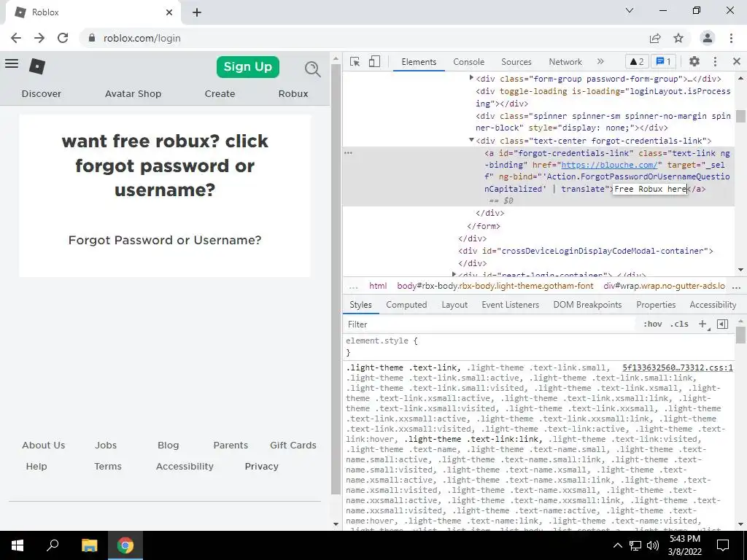The height and width of the screenshot is (560, 747).
Task: View site lock information icon
Action: click(92, 38)
